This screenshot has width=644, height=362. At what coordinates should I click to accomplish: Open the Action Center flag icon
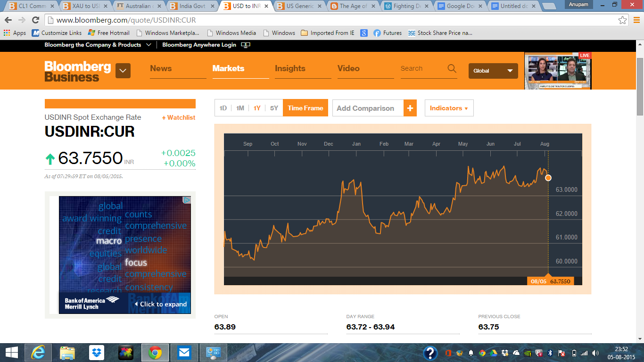pyautogui.click(x=561, y=353)
